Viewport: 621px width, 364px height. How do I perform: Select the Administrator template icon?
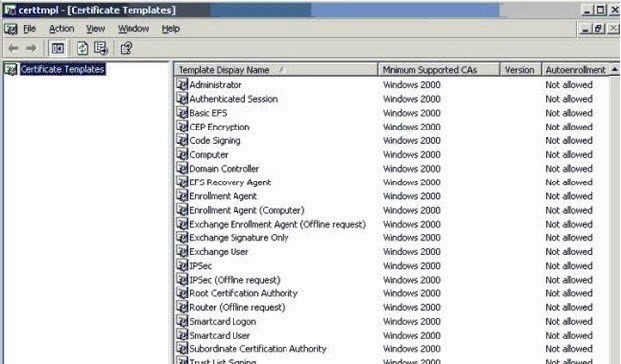click(182, 84)
